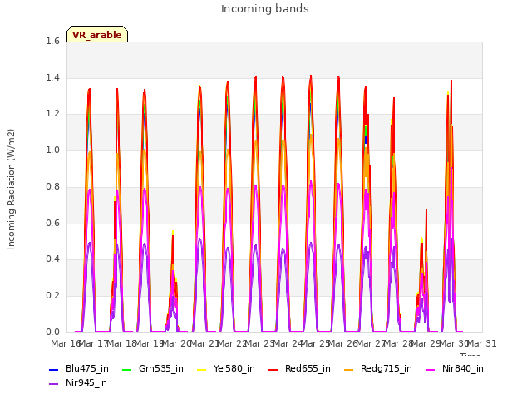532x399 pixels.
Task: Click the 0.6 y-axis tick label
Action: pyautogui.click(x=52, y=223)
